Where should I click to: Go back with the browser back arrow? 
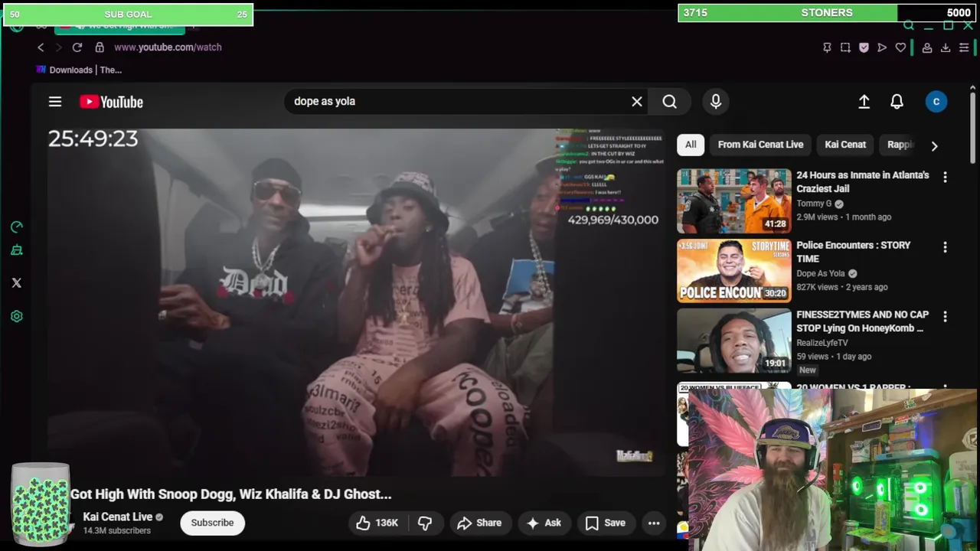click(x=41, y=47)
